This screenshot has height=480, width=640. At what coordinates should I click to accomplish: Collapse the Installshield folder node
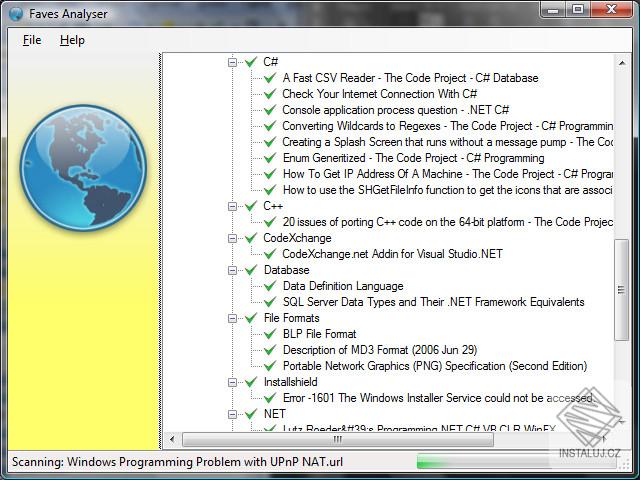[x=232, y=382]
